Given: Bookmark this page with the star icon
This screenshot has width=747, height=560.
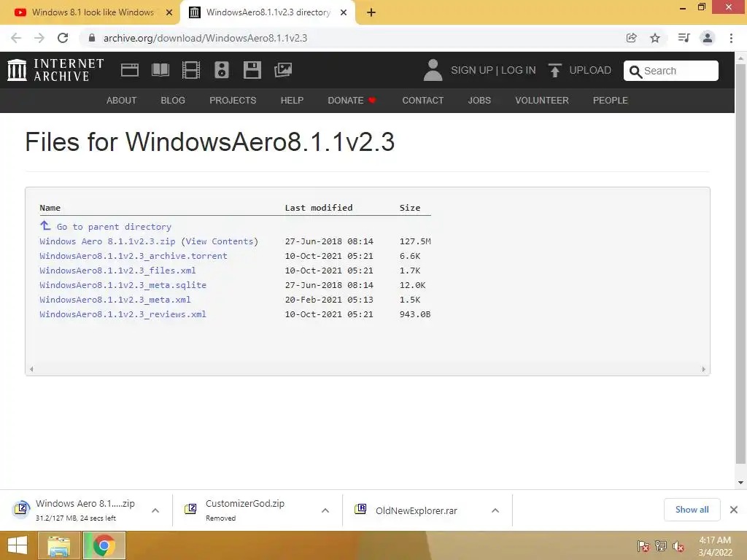Looking at the screenshot, I should [655, 38].
